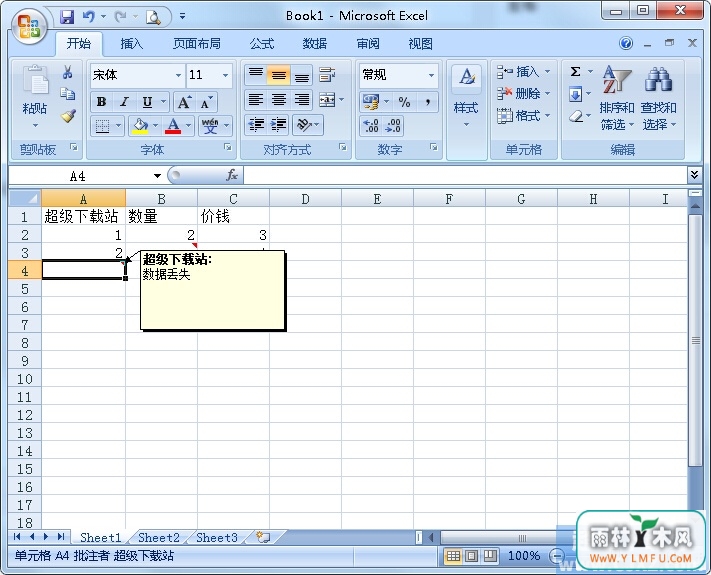Open the Fill down menu
The height and width of the screenshot is (575, 711).
click(580, 94)
